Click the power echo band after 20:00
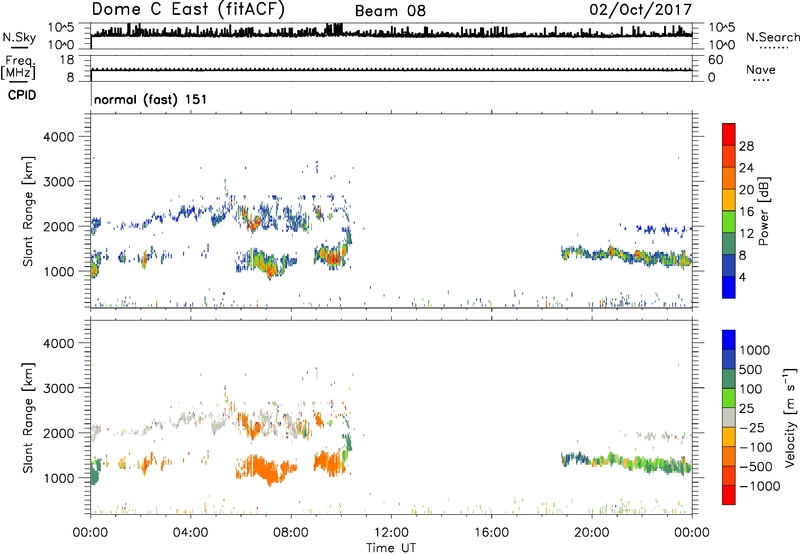Image resolution: width=800 pixels, height=554 pixels. tap(627, 256)
